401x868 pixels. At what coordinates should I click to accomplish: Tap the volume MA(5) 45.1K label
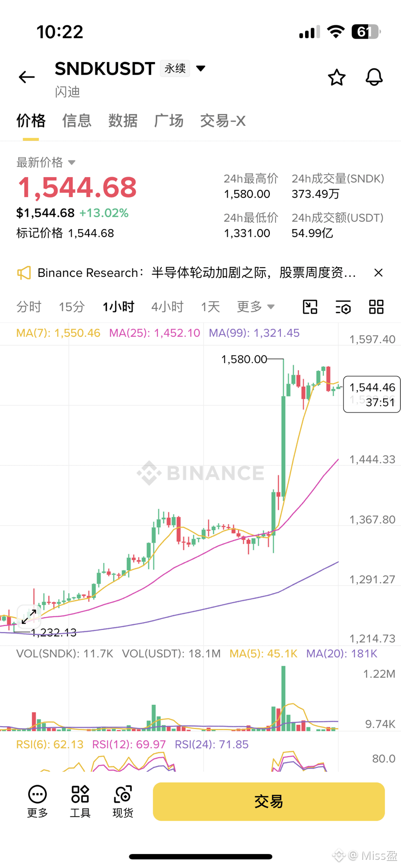[263, 654]
